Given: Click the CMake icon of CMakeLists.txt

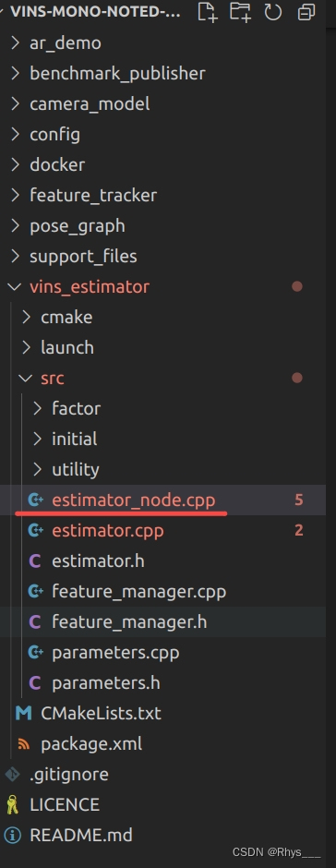Looking at the screenshot, I should click(23, 713).
